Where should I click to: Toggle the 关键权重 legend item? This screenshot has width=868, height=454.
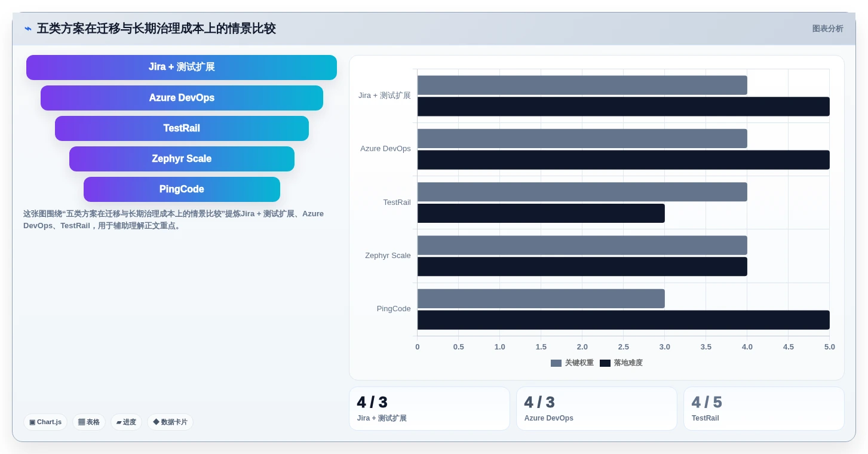[572, 363]
